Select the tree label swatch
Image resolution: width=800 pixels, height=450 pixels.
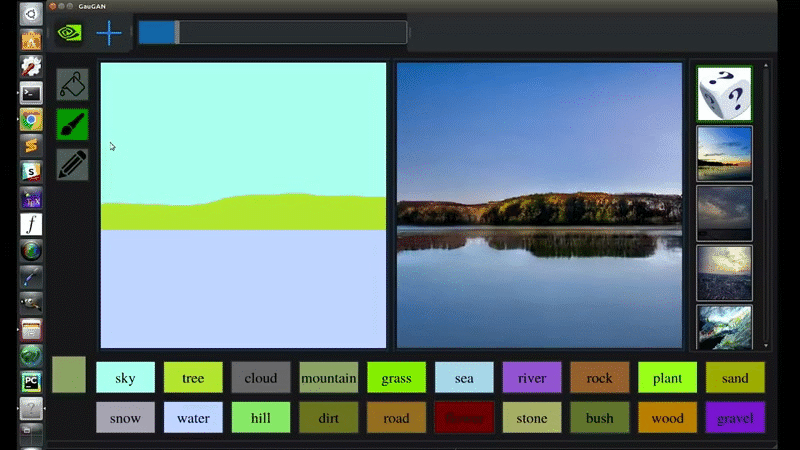193,378
